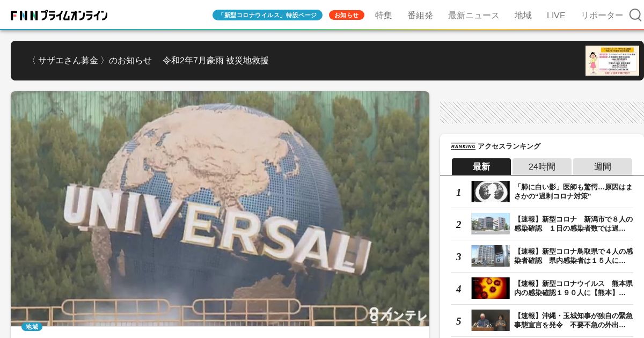Select the 地域 navigation item
Image resolution: width=644 pixels, height=338 pixels.
[523, 15]
